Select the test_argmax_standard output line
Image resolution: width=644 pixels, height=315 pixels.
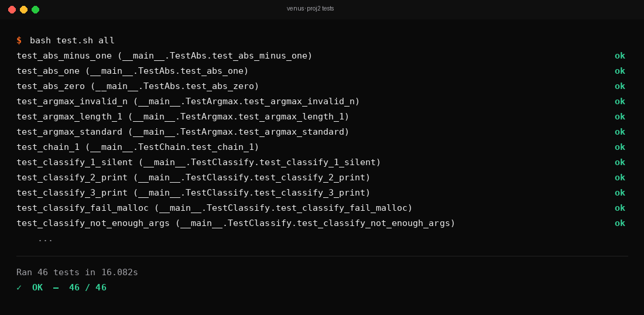click(183, 132)
